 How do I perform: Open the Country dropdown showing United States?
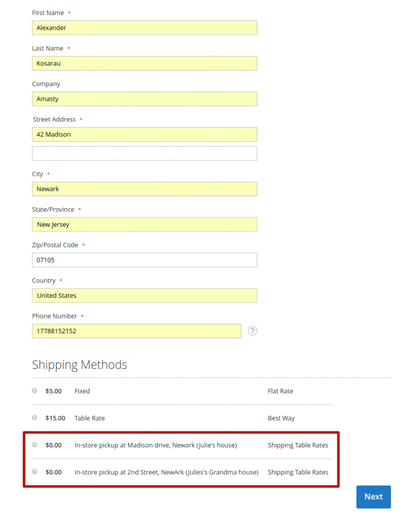pyautogui.click(x=144, y=296)
